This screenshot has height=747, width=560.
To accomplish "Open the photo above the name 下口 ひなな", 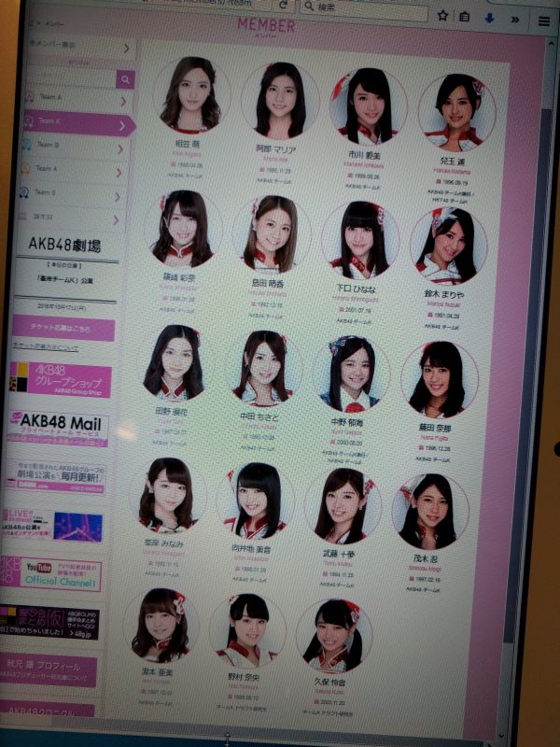I will click(359, 240).
